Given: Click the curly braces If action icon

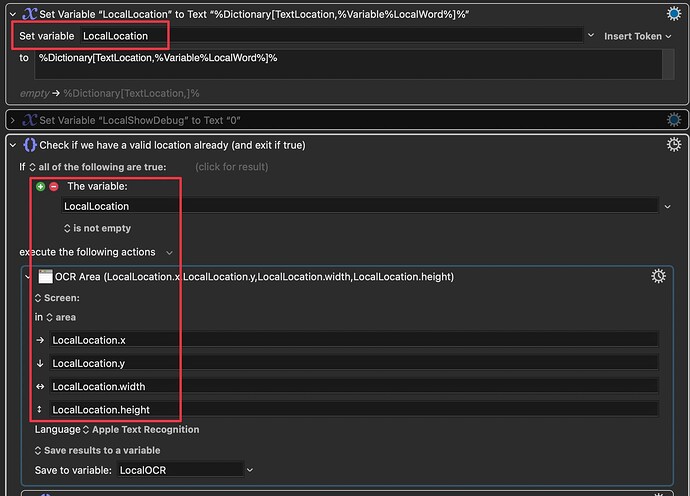Looking at the screenshot, I should 29,145.
